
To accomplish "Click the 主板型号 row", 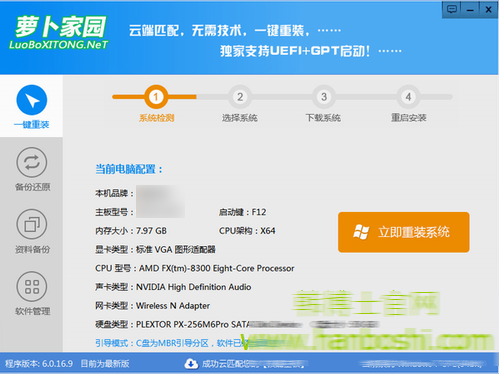I will click(140, 212).
